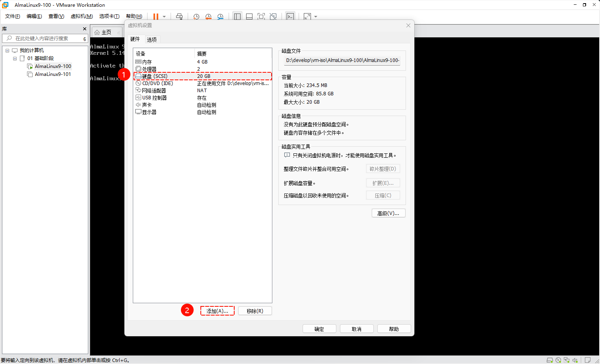Open the dropdown arrow beside Pause button
This screenshot has width=600, height=364.
pos(164,17)
